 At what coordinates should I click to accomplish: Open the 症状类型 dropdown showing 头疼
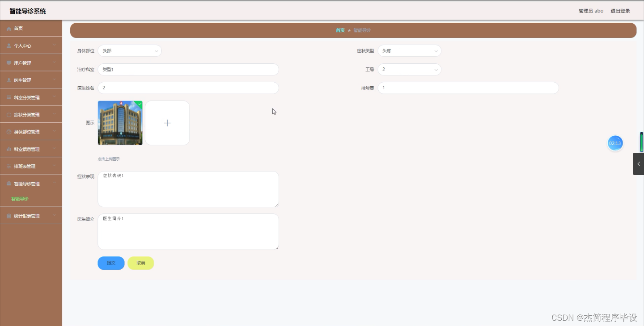(x=409, y=50)
